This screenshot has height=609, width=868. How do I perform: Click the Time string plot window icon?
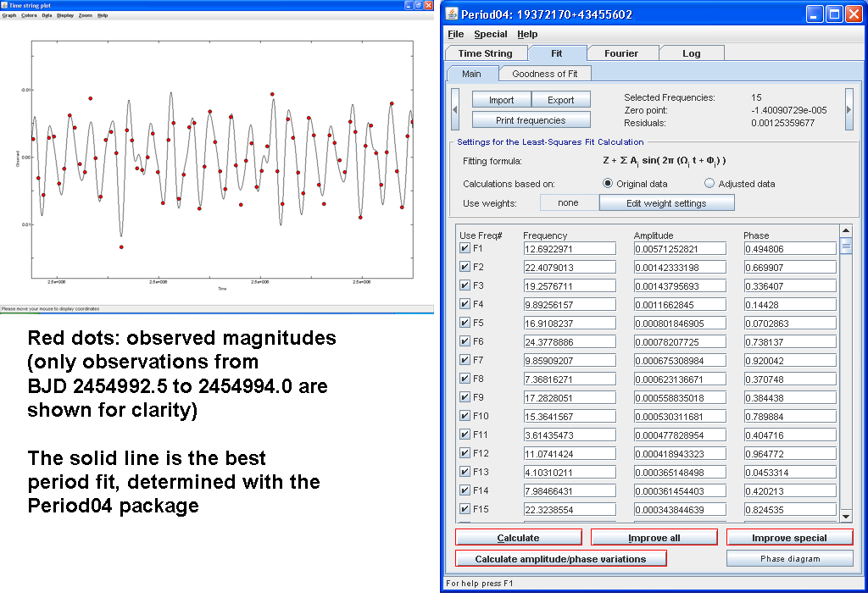(x=4, y=6)
